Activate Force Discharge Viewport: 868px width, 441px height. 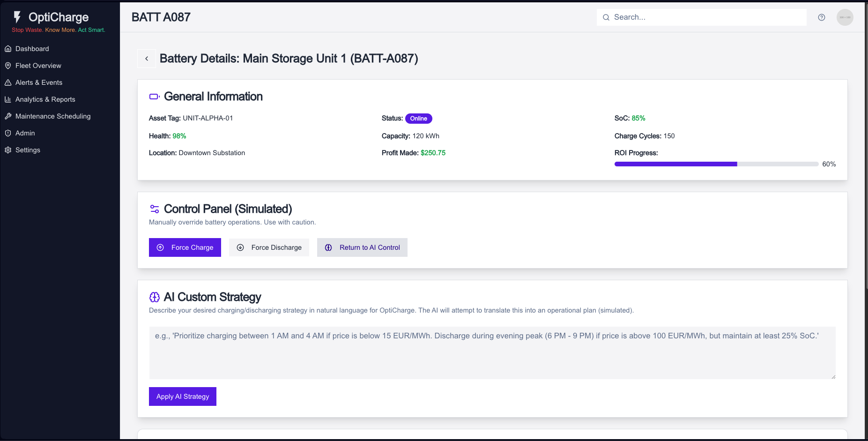(x=269, y=247)
